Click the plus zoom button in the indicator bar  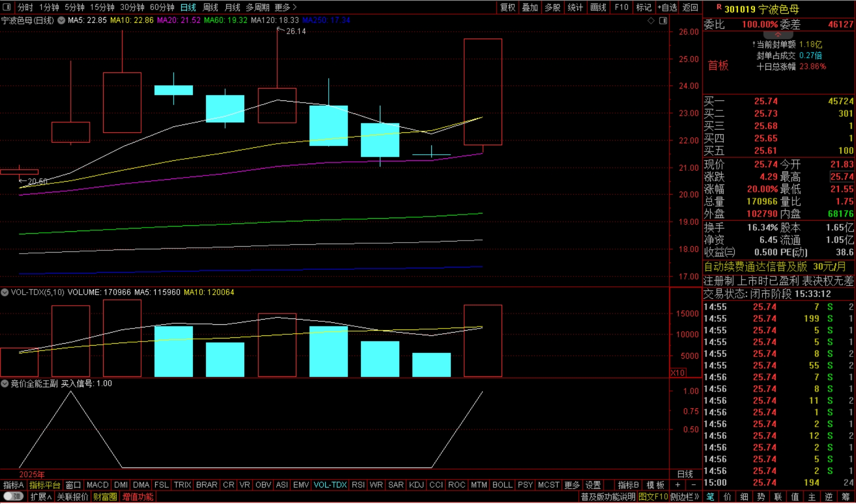[678, 485]
